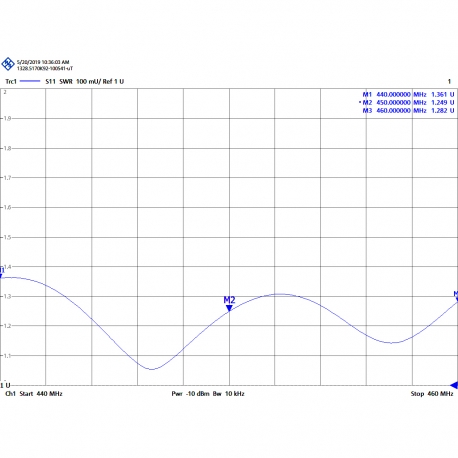Select the M2 marker triangle on trace
The image size is (458, 458).
tap(229, 308)
